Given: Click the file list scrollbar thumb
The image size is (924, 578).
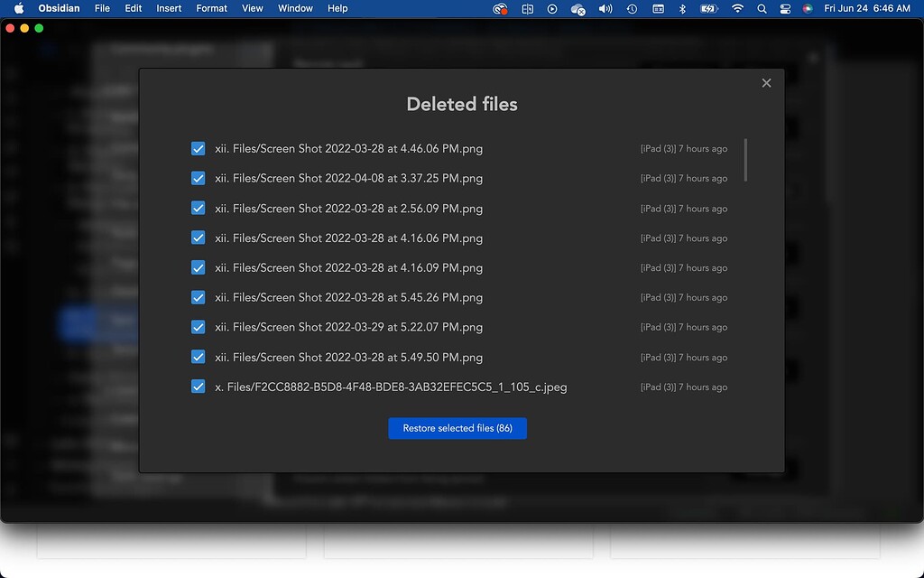Looking at the screenshot, I should pyautogui.click(x=745, y=160).
